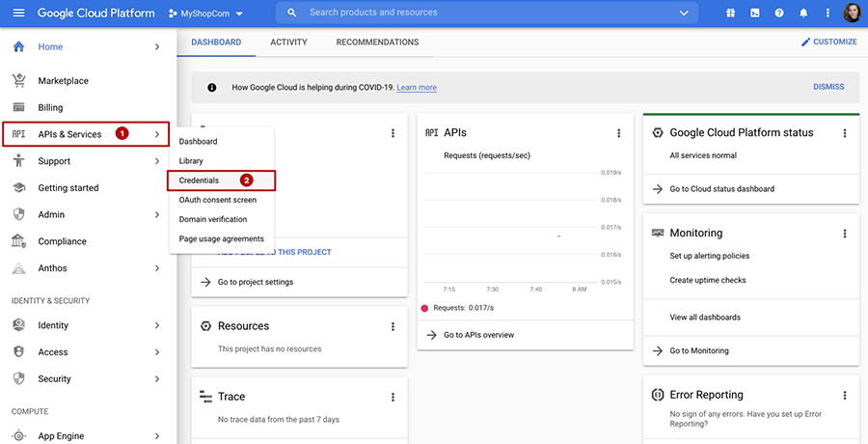Open the hamburger navigation menu
The width and height of the screenshot is (868, 444).
tap(19, 13)
